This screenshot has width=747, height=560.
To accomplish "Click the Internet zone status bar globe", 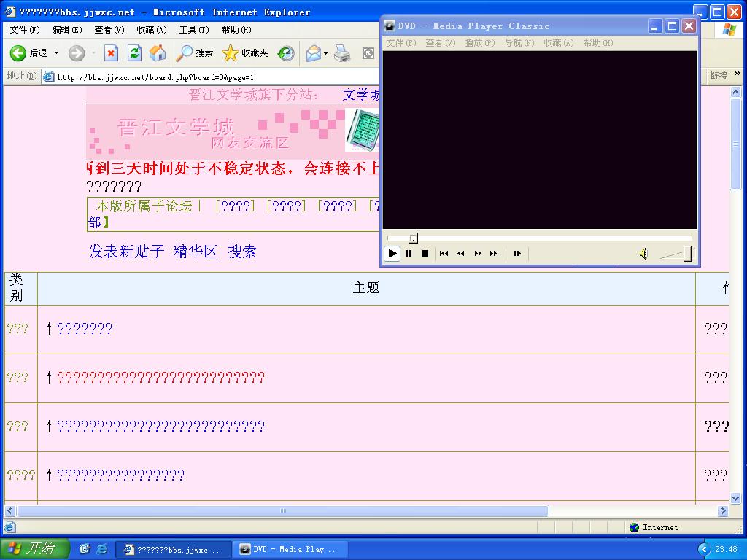I will (x=634, y=527).
